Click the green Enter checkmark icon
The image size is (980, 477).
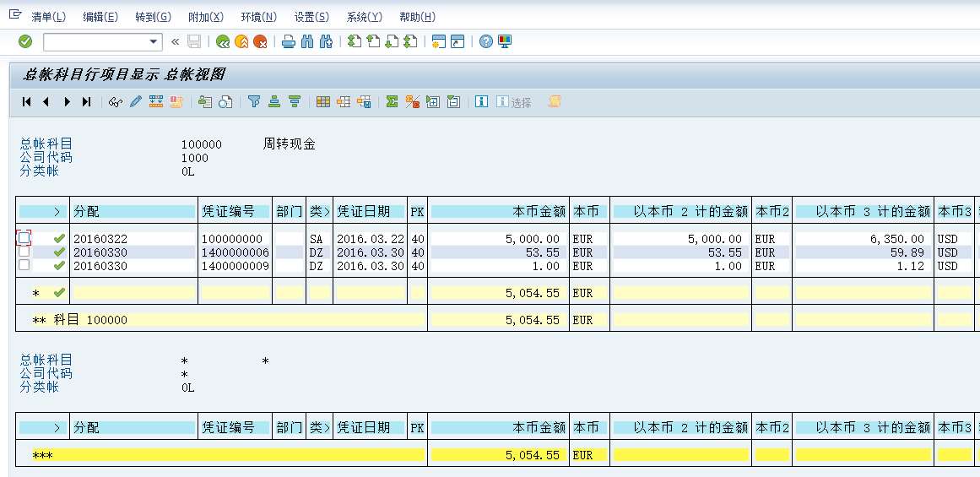pos(25,42)
